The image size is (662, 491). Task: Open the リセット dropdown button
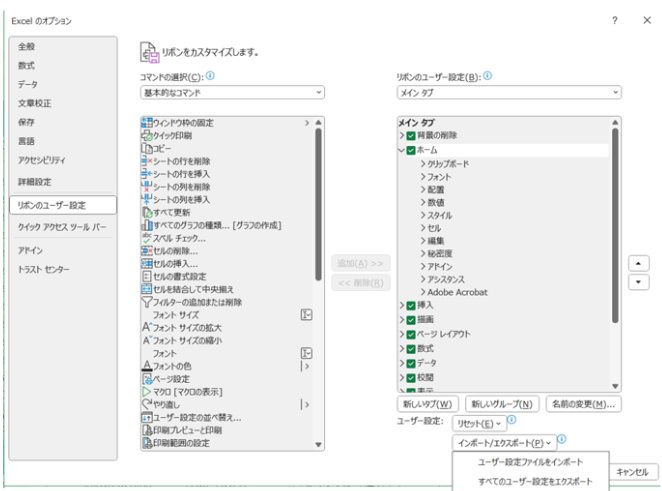click(479, 423)
